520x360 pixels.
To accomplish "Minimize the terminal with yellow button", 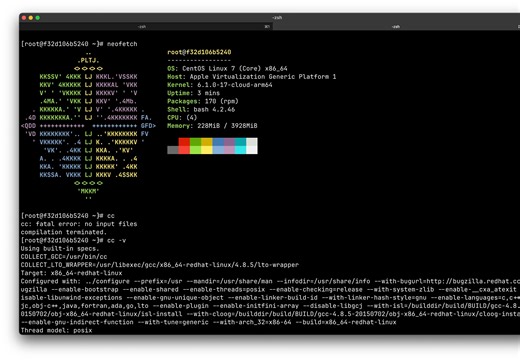I will click(31, 18).
